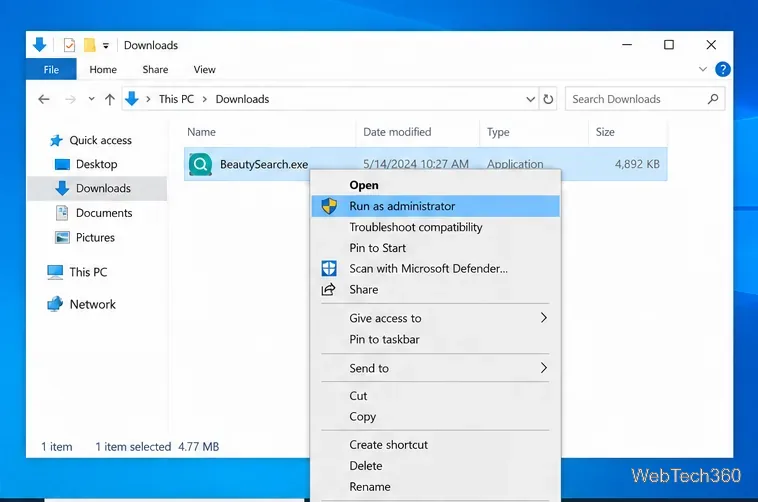Click the search magnifier icon
The image size is (758, 502).
[x=713, y=99]
